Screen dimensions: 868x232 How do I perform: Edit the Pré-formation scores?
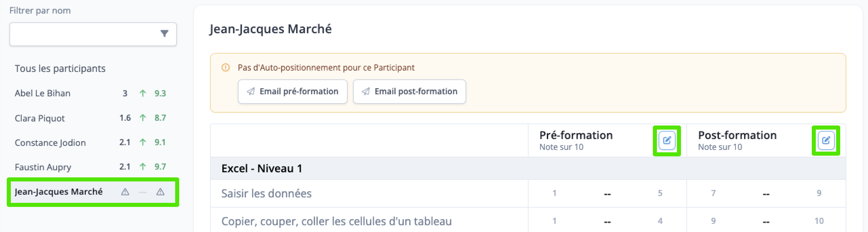coord(667,140)
